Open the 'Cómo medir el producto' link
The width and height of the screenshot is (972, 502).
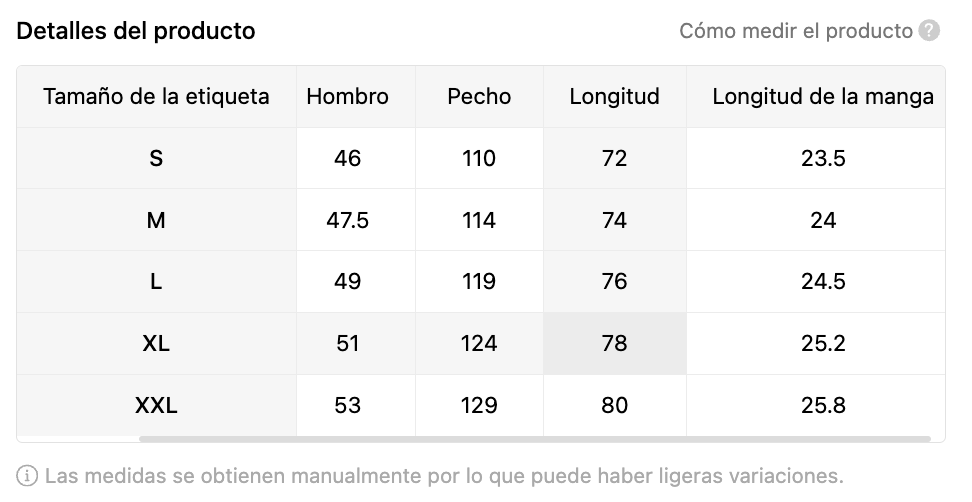(x=796, y=30)
